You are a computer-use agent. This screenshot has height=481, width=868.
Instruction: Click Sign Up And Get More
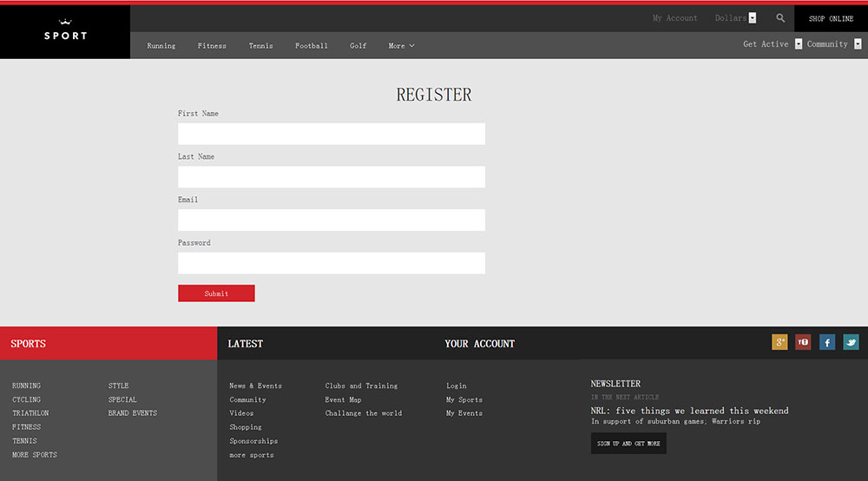coord(628,444)
